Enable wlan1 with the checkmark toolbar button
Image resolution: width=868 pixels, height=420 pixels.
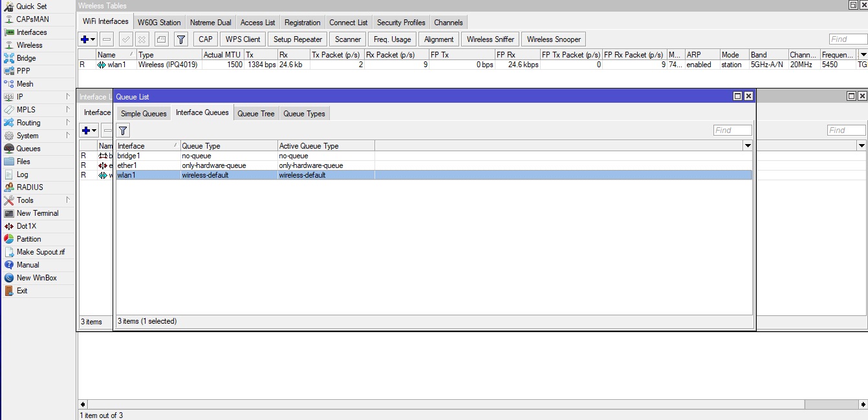(x=125, y=39)
